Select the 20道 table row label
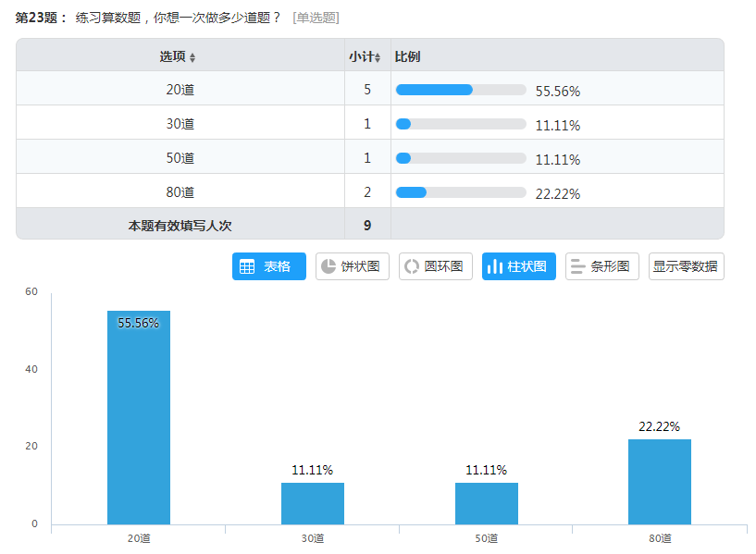 click(x=180, y=90)
